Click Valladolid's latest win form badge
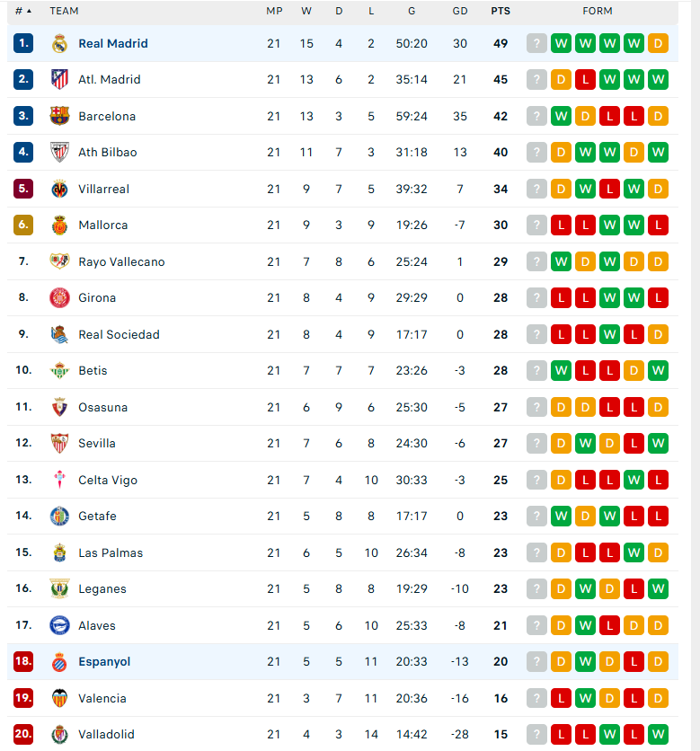 [x=658, y=734]
